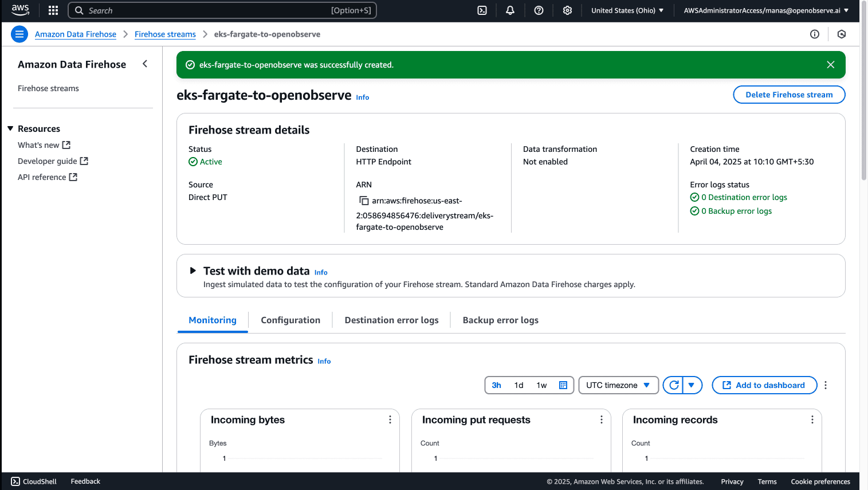Copy the Firehose stream ARN
Screen dimensions: 868x490
point(364,201)
